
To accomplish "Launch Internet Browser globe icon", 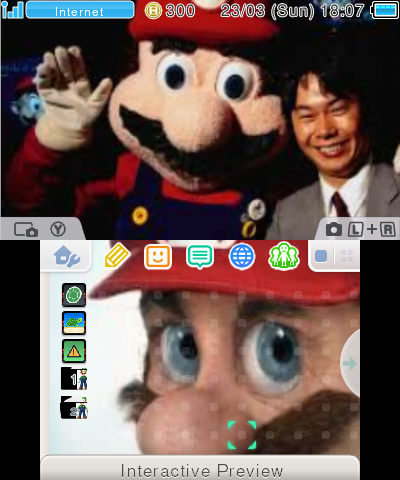I will (x=242, y=257).
